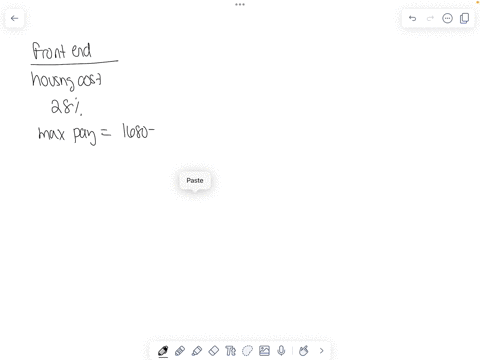Select the highlighter tool
The width and height of the screenshot is (480, 360).
pyautogui.click(x=197, y=351)
